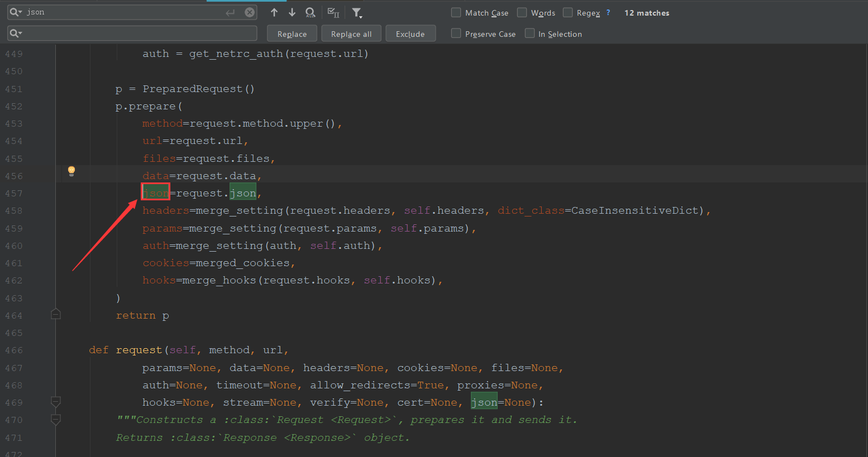The width and height of the screenshot is (868, 457).
Task: Click 'cookies' parameter on line 467
Action: point(421,368)
